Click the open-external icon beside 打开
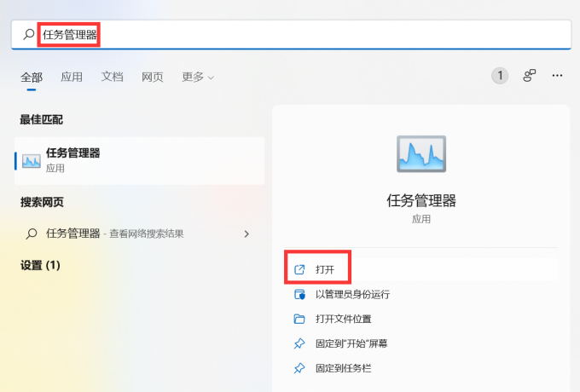The height and width of the screenshot is (392, 580). (x=299, y=269)
